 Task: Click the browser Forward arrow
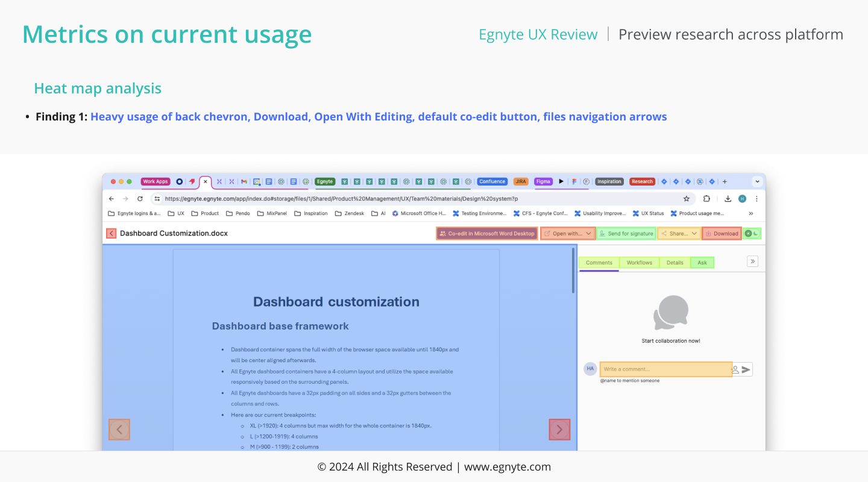pyautogui.click(x=125, y=198)
